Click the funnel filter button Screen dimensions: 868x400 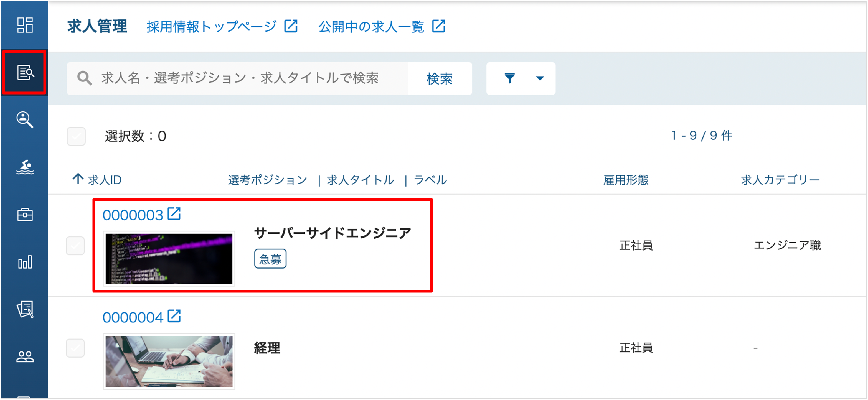click(509, 78)
